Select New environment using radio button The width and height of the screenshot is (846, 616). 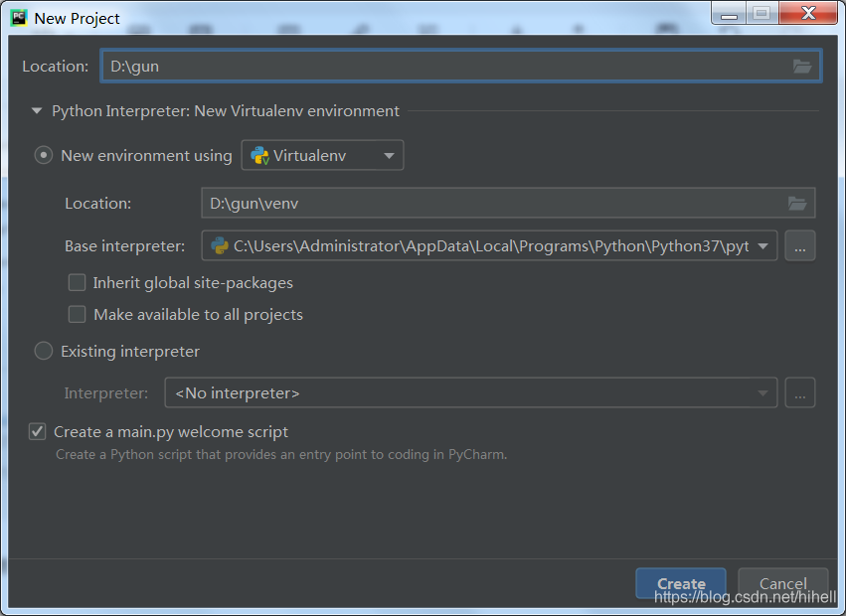[x=44, y=155]
